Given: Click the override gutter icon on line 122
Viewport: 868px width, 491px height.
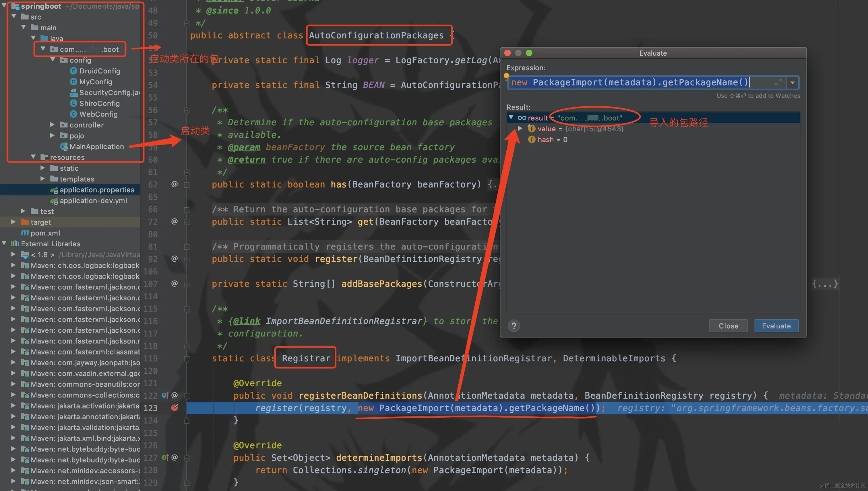Looking at the screenshot, I should point(165,395).
